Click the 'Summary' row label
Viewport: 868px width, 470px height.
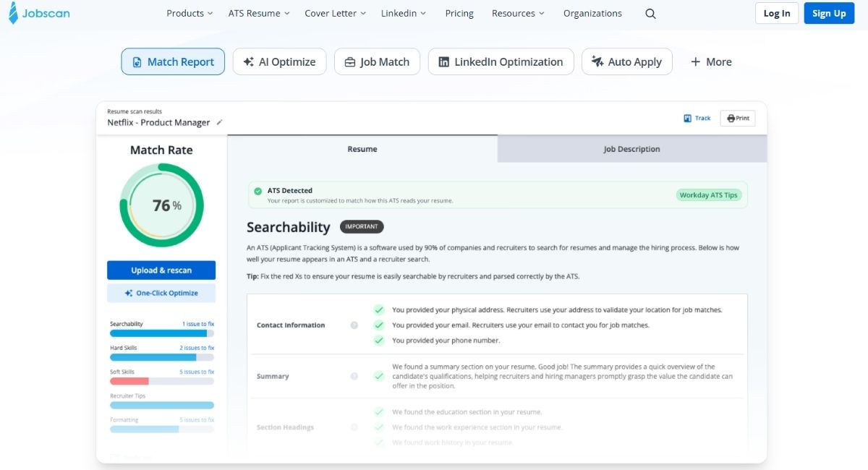pos(273,376)
